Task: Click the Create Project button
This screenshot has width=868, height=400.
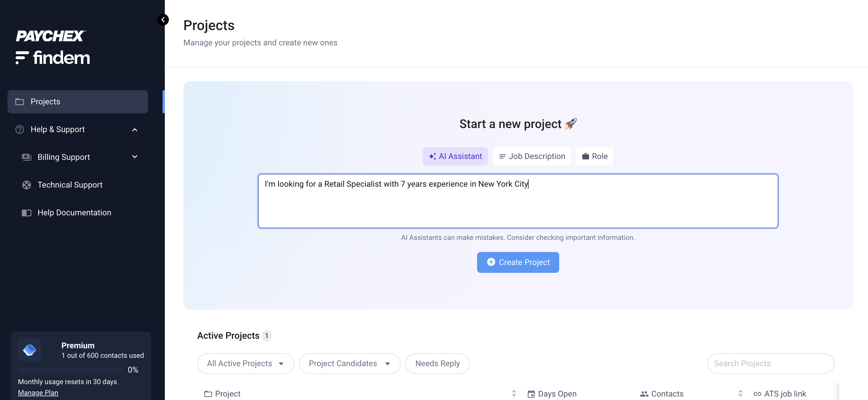Action: pos(518,262)
